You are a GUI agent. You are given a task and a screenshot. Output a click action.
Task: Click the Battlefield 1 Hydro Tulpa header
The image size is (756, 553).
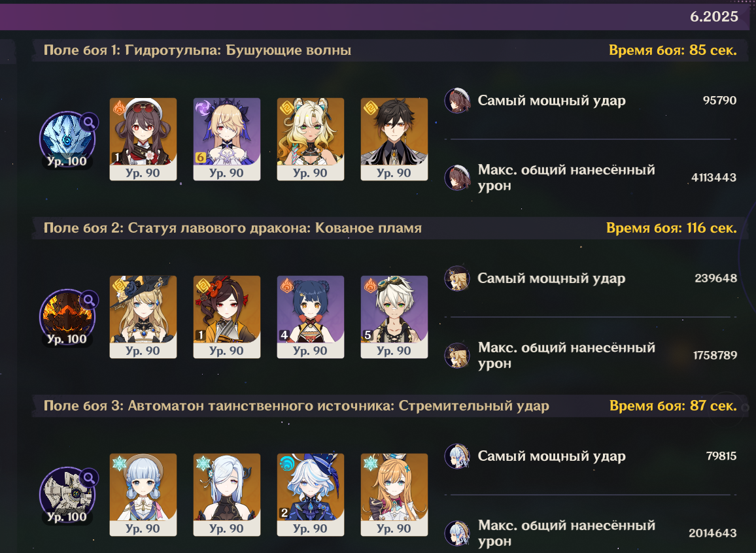(198, 50)
